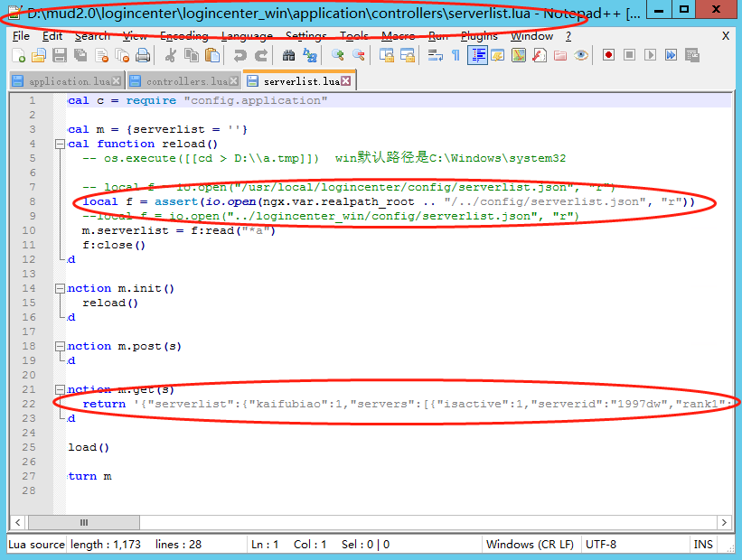742x560 pixels.
Task: Close the serverlist.lua tab
Action: [x=346, y=81]
